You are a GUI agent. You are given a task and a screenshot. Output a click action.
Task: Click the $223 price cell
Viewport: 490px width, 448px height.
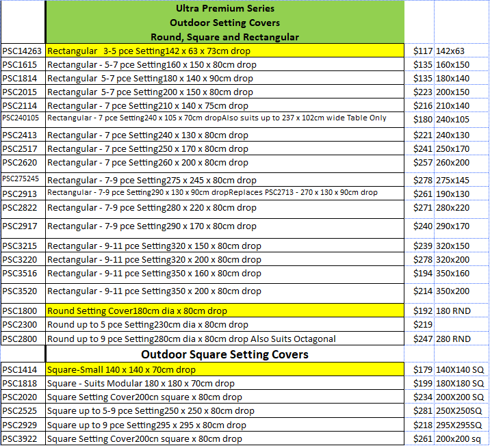[420, 92]
